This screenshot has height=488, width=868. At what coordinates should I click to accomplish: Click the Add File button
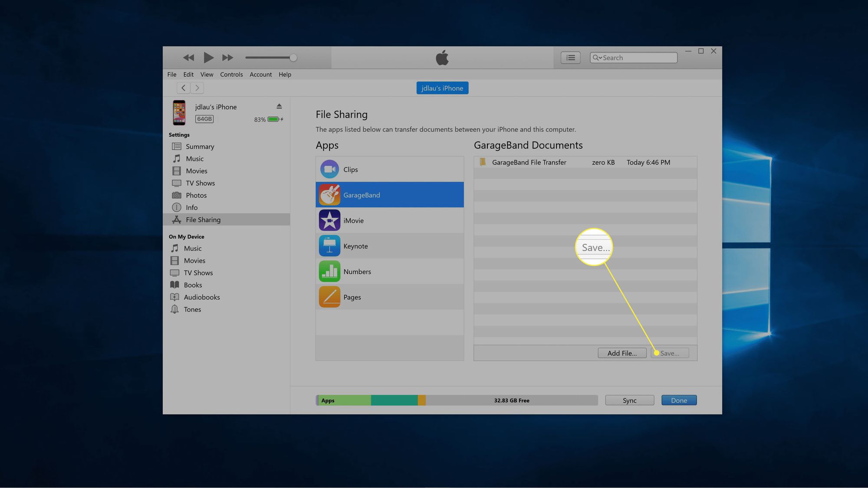pos(622,352)
